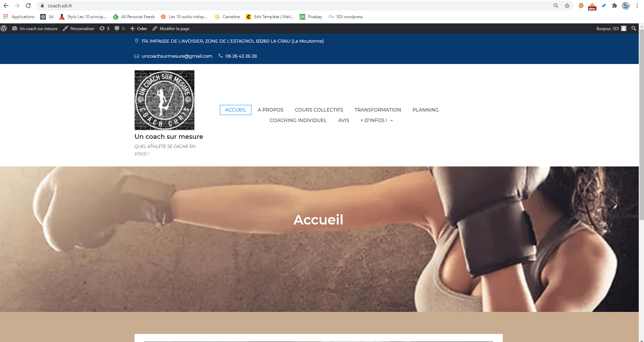The image size is (644, 342).
Task: Open the Cameline bookmark
Action: point(227,17)
